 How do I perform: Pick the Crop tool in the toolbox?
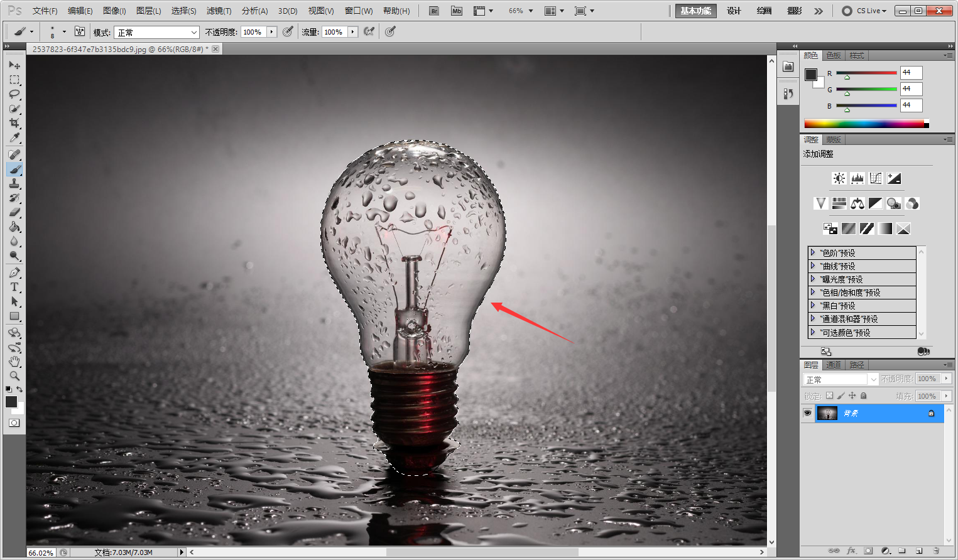click(14, 123)
